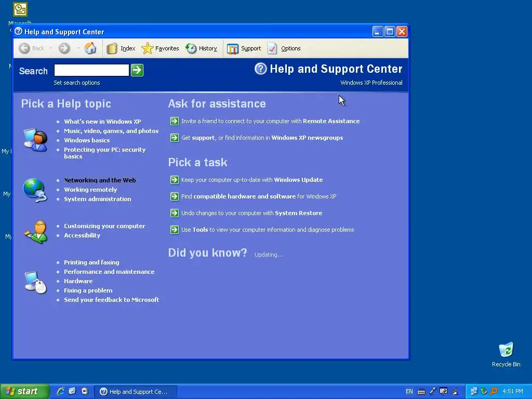Viewport: 532px width, 399px height.
Task: Click green arrow beside System Restore
Action: 175,213
